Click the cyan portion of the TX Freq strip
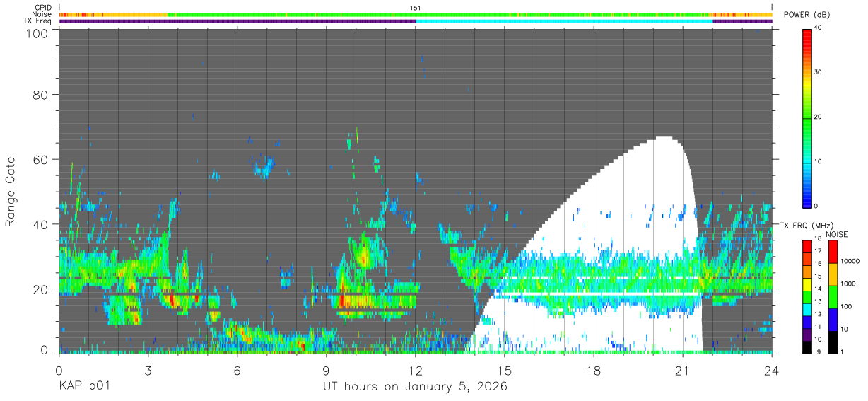This screenshot has width=868, height=401. (564, 21)
